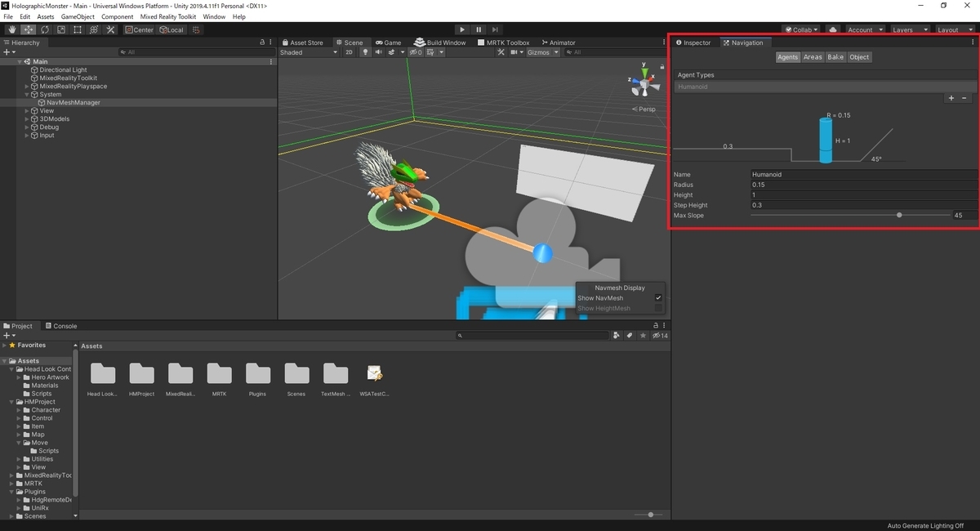The height and width of the screenshot is (531, 980).
Task: Open the Collab dropdown
Action: [x=802, y=29]
